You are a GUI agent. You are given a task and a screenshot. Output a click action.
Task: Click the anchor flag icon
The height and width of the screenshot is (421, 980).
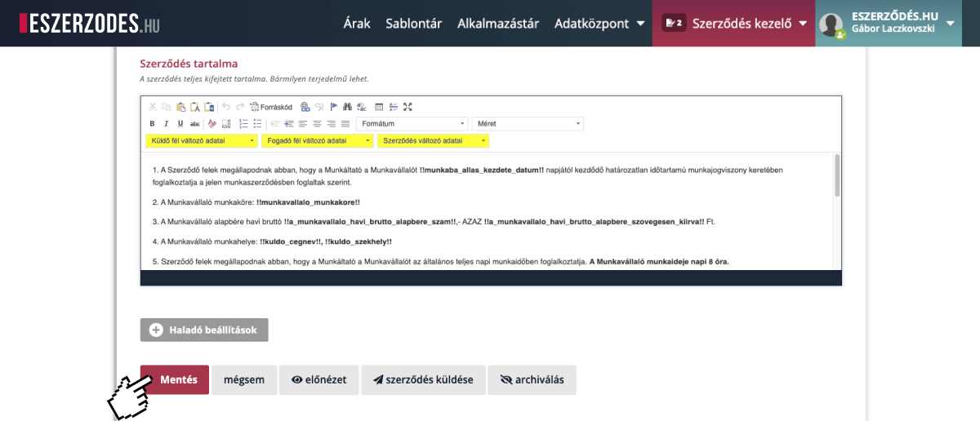point(333,107)
